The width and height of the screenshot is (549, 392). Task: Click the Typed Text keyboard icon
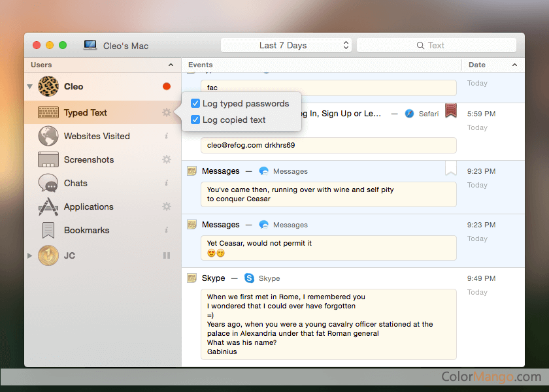coord(48,112)
